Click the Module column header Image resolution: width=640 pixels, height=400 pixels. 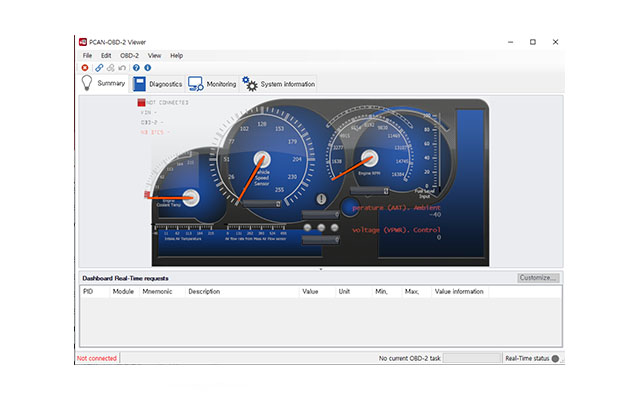click(x=123, y=291)
